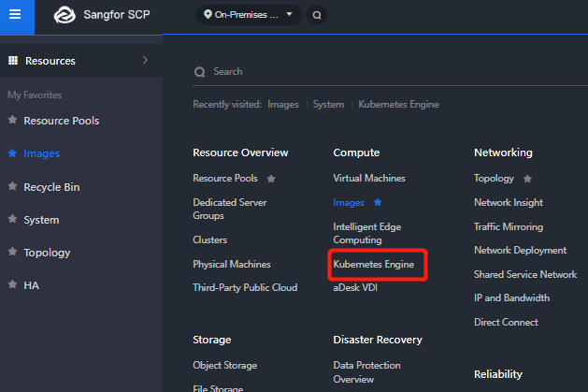
Task: Toggle favorite star for sidebar Recycle Bin
Action: (x=12, y=185)
